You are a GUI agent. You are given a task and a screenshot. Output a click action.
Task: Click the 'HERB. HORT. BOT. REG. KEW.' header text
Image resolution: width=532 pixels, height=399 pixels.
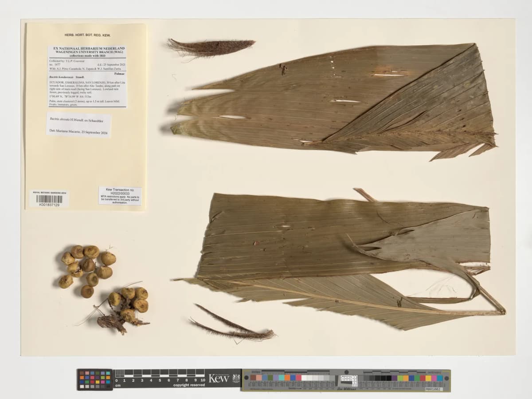(87, 35)
